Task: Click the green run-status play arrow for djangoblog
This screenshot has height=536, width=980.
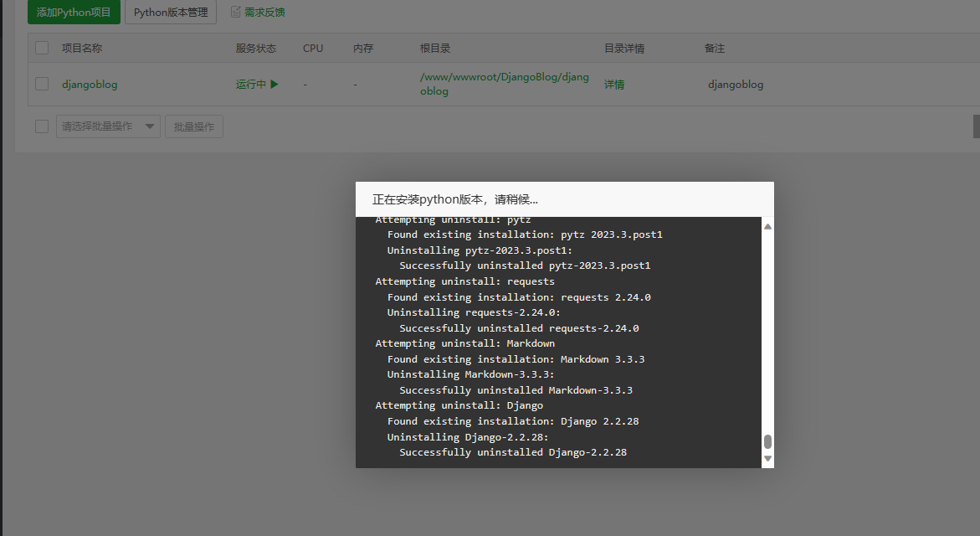Action: pos(274,84)
